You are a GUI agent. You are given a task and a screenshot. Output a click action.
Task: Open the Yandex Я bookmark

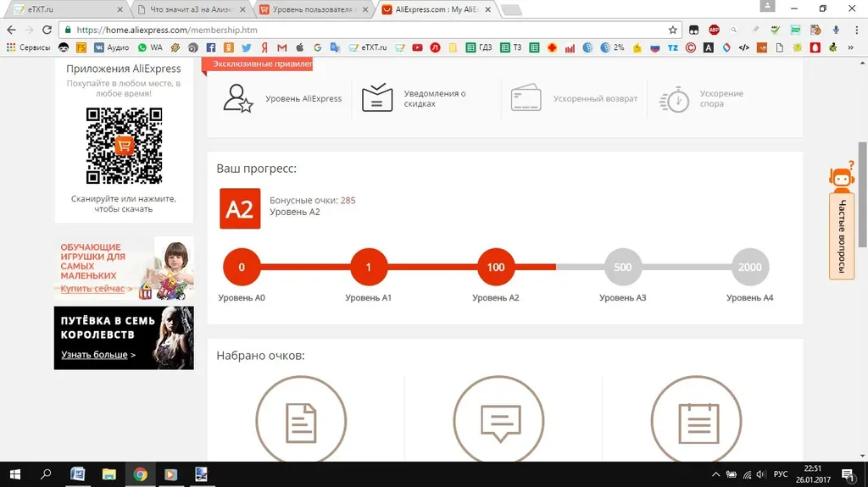(264, 47)
